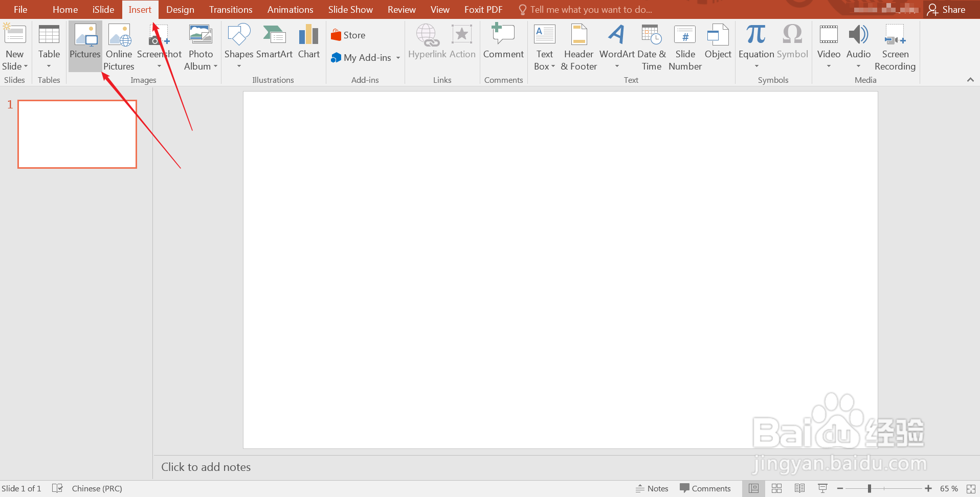This screenshot has height=497, width=980.
Task: Click the Slide 1 of 1 indicator
Action: pyautogui.click(x=21, y=488)
